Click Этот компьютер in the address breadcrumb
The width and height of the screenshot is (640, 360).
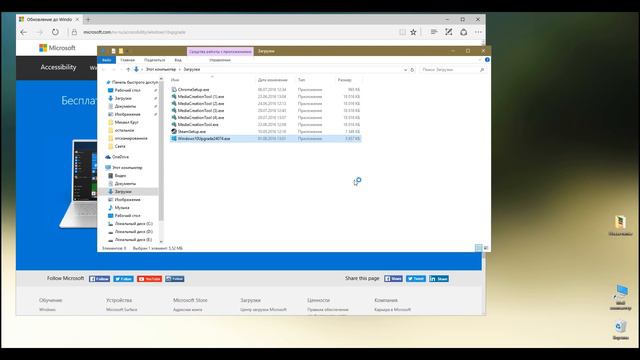click(x=161, y=69)
